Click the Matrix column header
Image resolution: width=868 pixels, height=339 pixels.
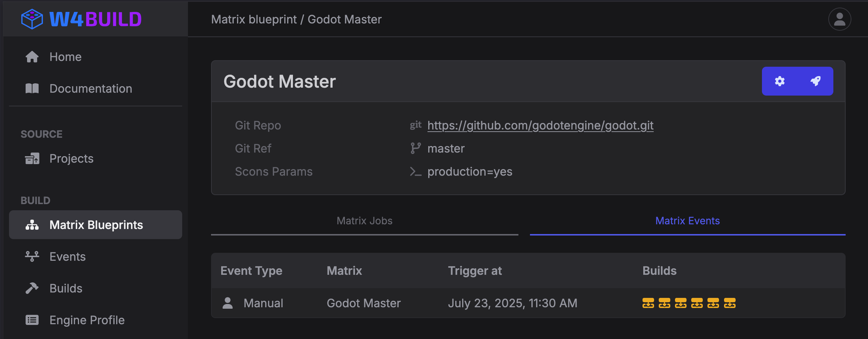click(344, 270)
